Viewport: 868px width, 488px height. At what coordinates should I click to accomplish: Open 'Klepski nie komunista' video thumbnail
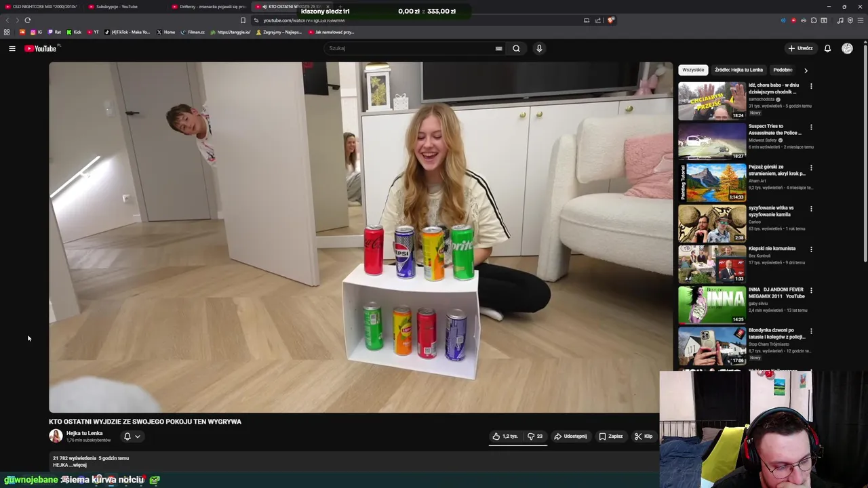(x=712, y=264)
